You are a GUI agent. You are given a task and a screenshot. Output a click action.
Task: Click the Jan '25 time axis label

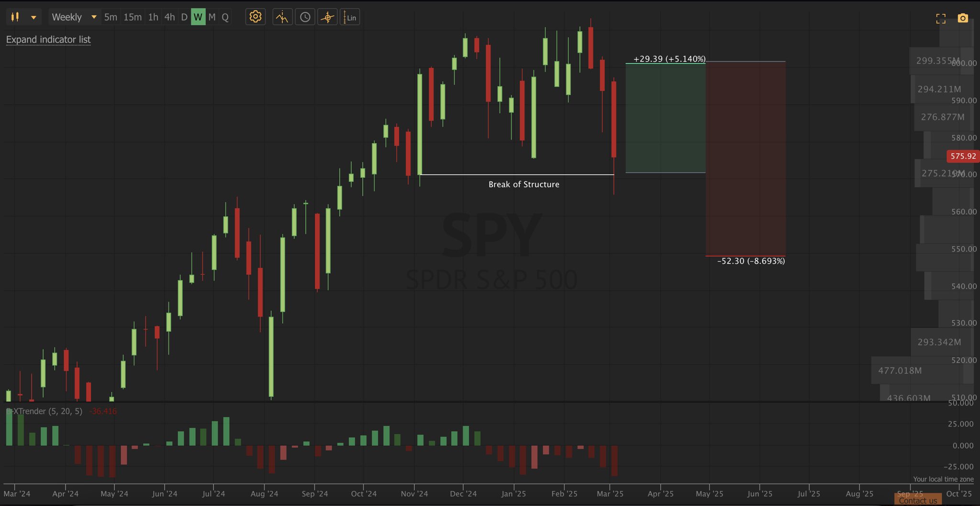[513, 494]
